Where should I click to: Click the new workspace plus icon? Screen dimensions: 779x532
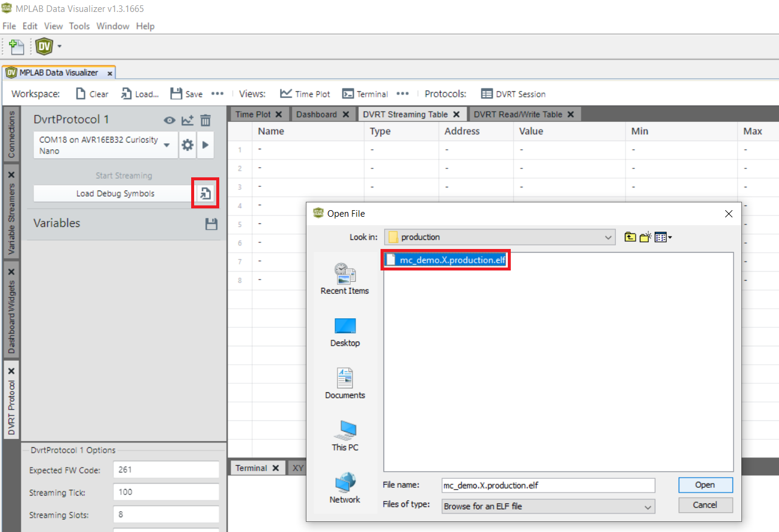point(17,46)
